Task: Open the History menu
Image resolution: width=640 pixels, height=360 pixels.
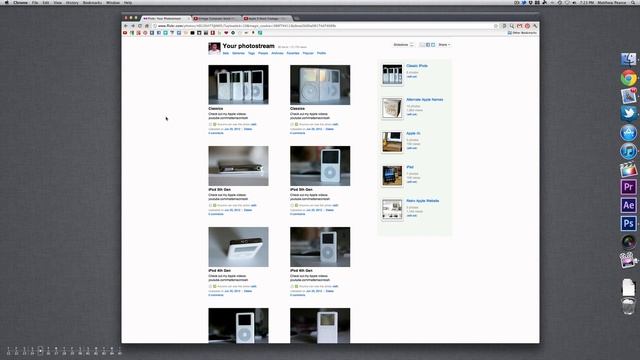Action: [72, 2]
